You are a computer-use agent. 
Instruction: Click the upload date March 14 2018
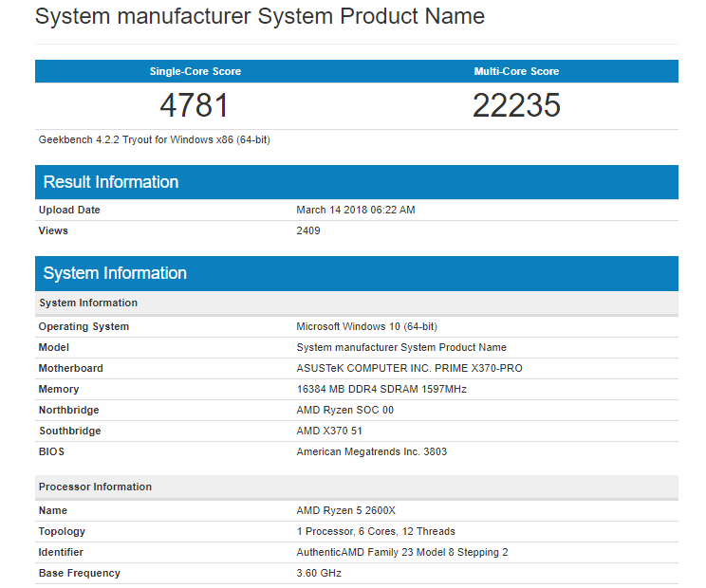pos(356,210)
